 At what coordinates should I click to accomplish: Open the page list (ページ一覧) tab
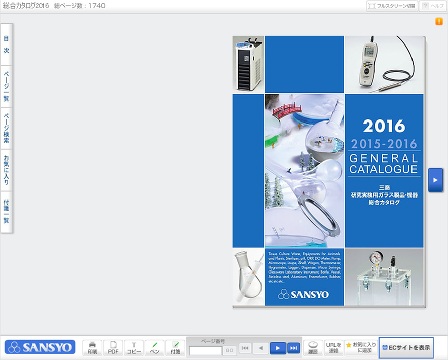click(x=6, y=86)
